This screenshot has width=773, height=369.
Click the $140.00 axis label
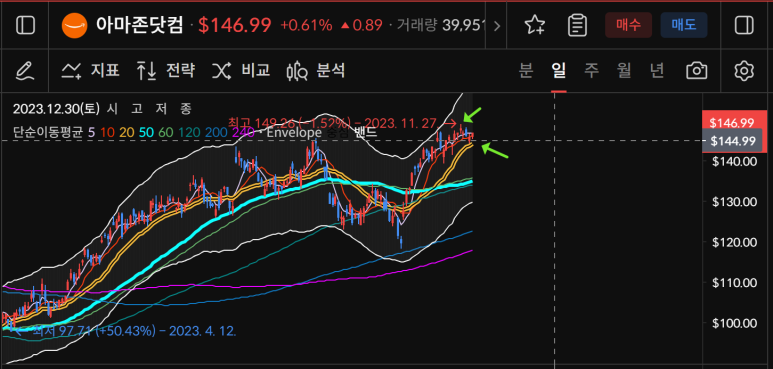(735, 161)
